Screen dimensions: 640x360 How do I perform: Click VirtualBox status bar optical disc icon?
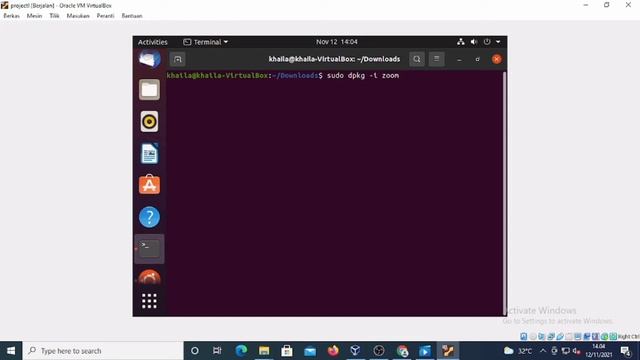tap(533, 336)
